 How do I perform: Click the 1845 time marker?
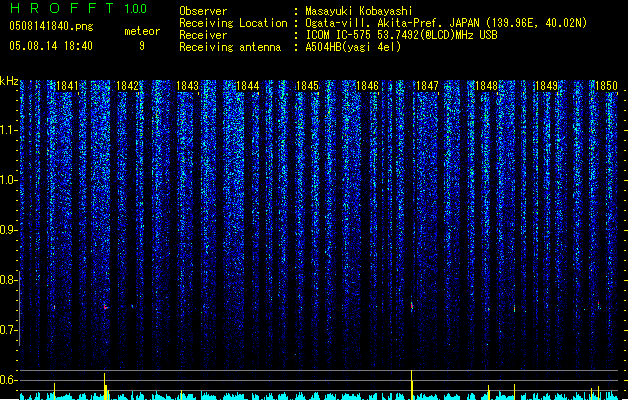click(307, 86)
